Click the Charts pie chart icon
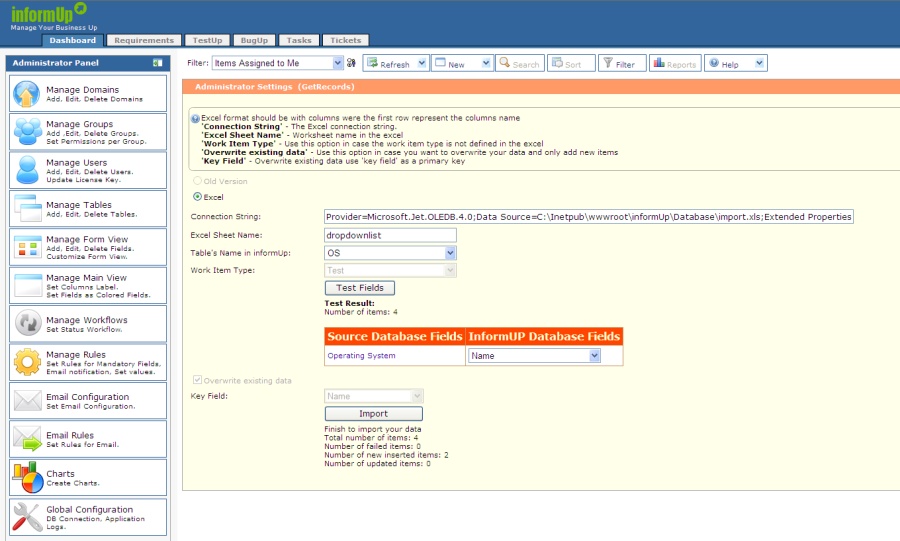Viewport: 900px width, 541px height. (28, 477)
